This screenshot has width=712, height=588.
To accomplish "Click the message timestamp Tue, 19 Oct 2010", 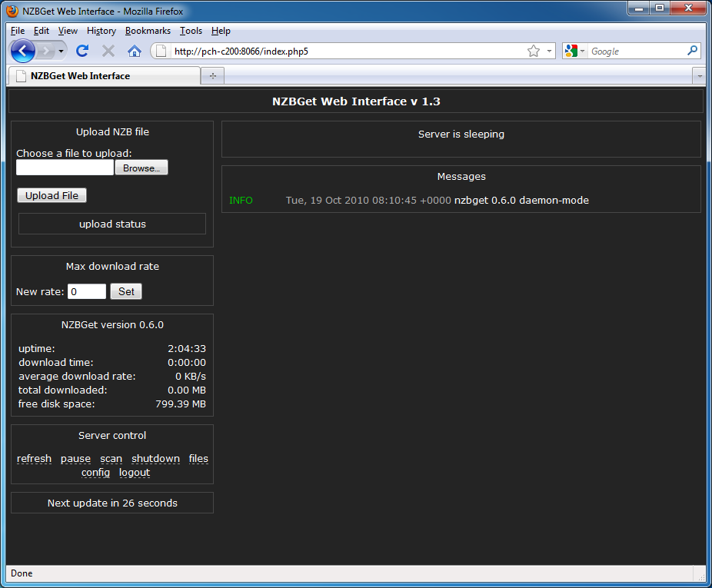I will (x=368, y=201).
